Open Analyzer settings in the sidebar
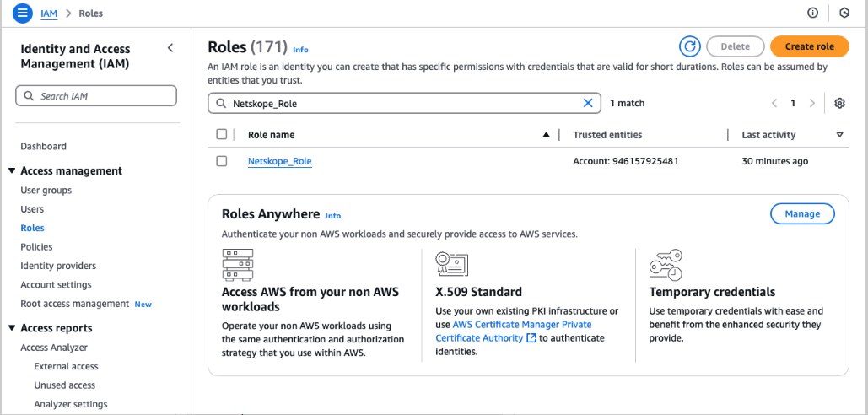 pyautogui.click(x=70, y=404)
